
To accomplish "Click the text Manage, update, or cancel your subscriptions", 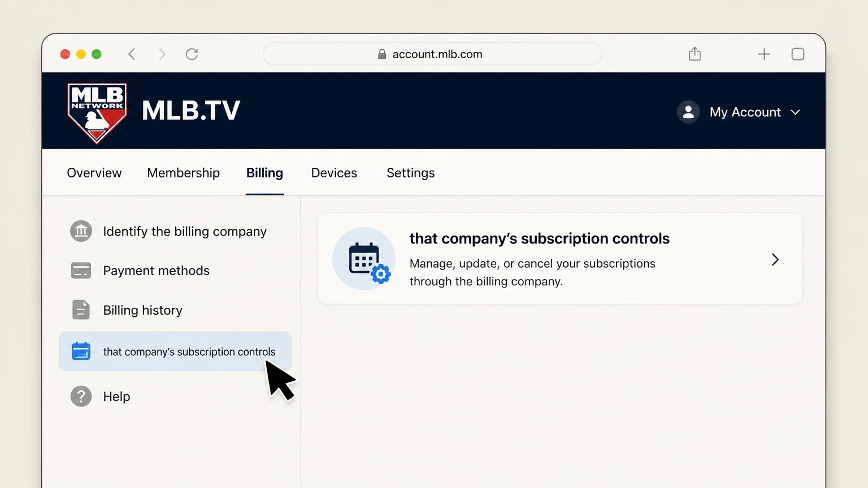I will pos(532,264).
